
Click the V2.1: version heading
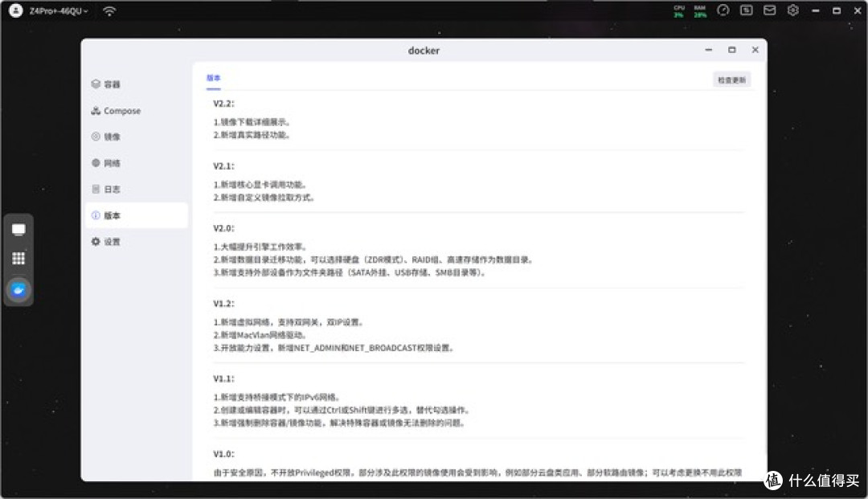(223, 166)
